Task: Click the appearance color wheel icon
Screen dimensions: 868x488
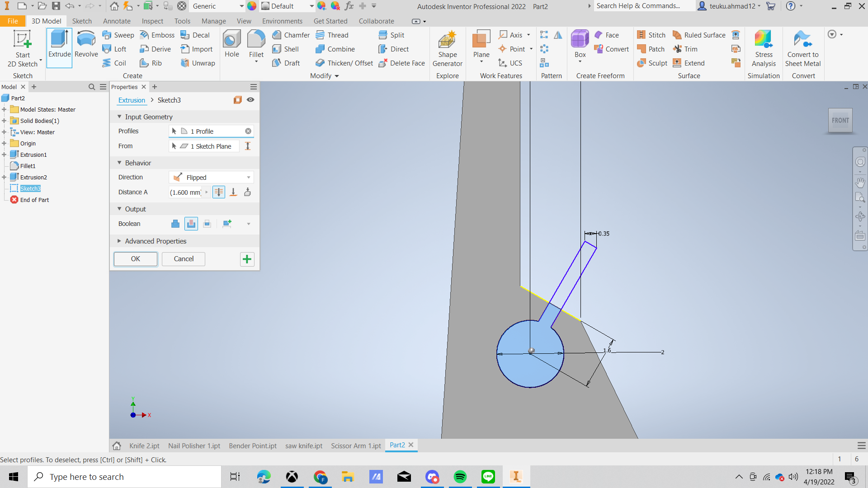Action: [x=252, y=6]
